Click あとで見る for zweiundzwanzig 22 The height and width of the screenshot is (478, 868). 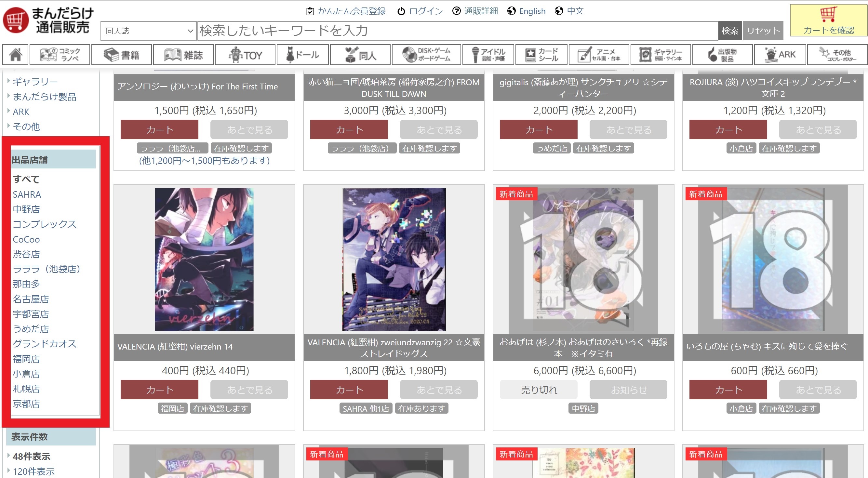pyautogui.click(x=439, y=390)
